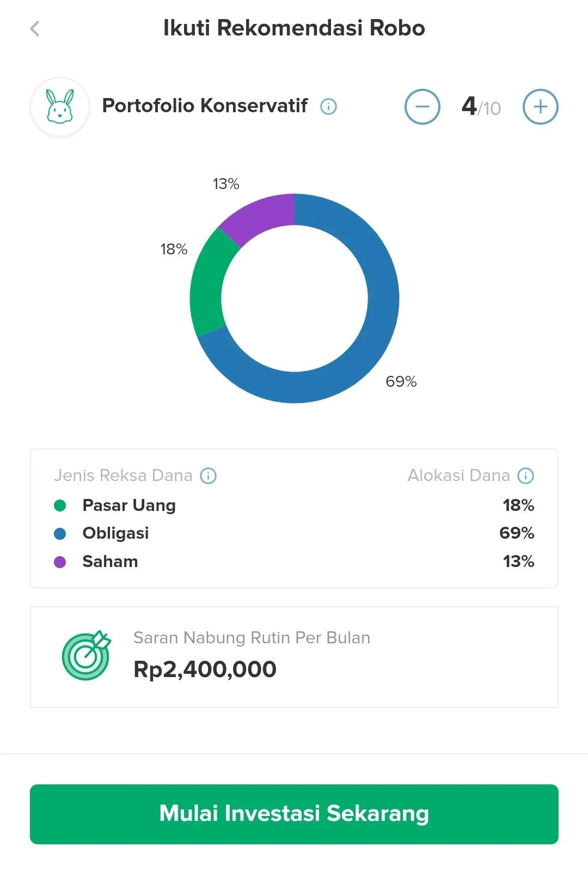Image resolution: width=588 pixels, height=871 pixels.
Task: Decrease risk level with minus button
Action: click(422, 107)
